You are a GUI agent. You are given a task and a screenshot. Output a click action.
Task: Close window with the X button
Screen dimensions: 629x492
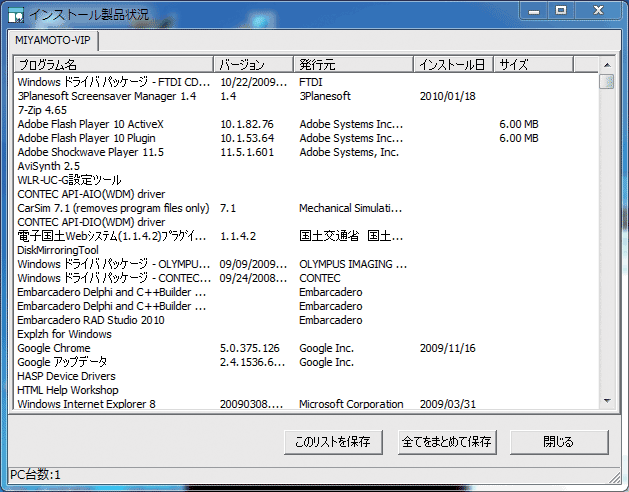coord(599,11)
